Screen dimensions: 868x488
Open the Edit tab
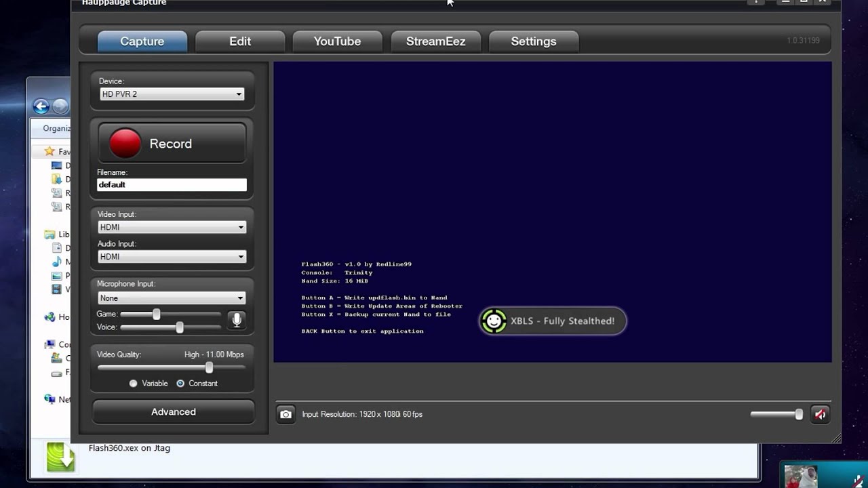[x=240, y=41]
